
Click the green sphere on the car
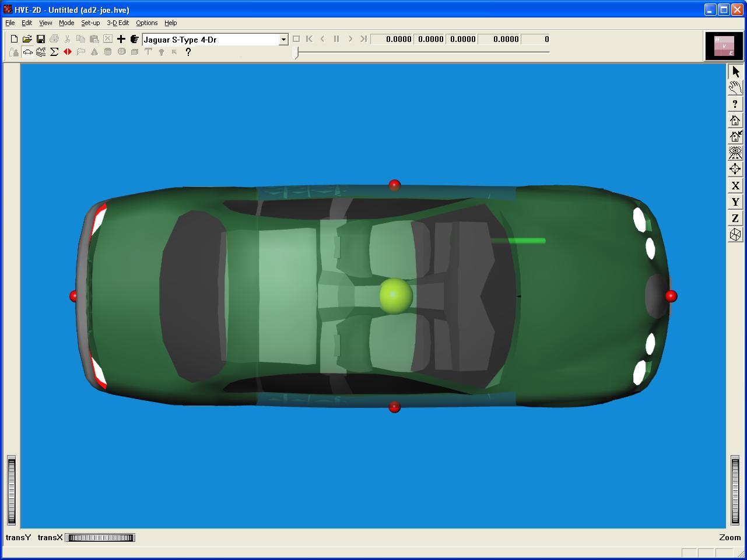[396, 295]
